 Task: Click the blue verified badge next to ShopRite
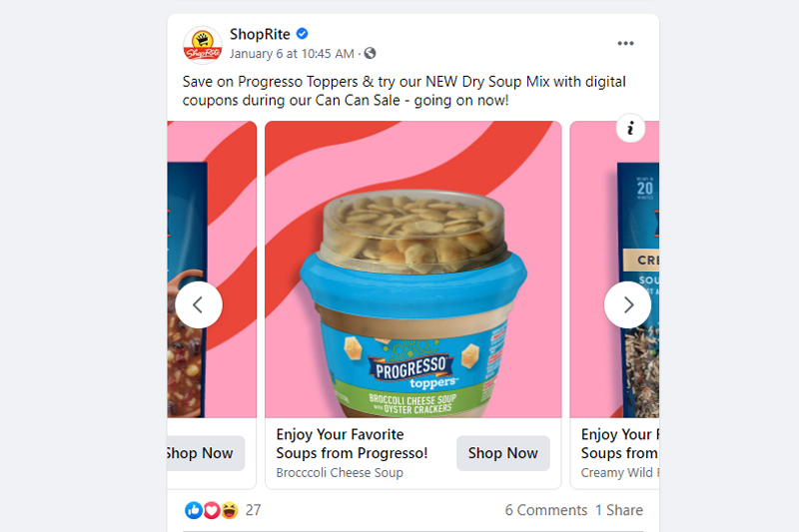[x=303, y=34]
